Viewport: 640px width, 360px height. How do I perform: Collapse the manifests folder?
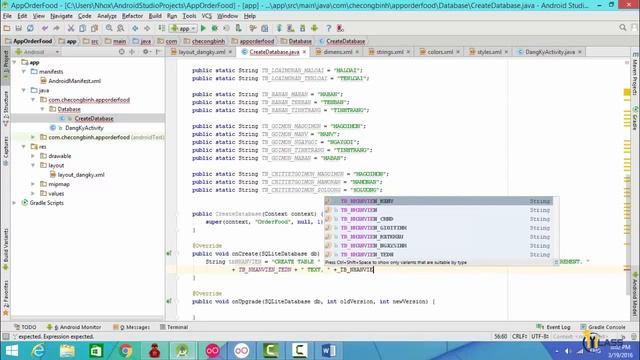(24, 71)
